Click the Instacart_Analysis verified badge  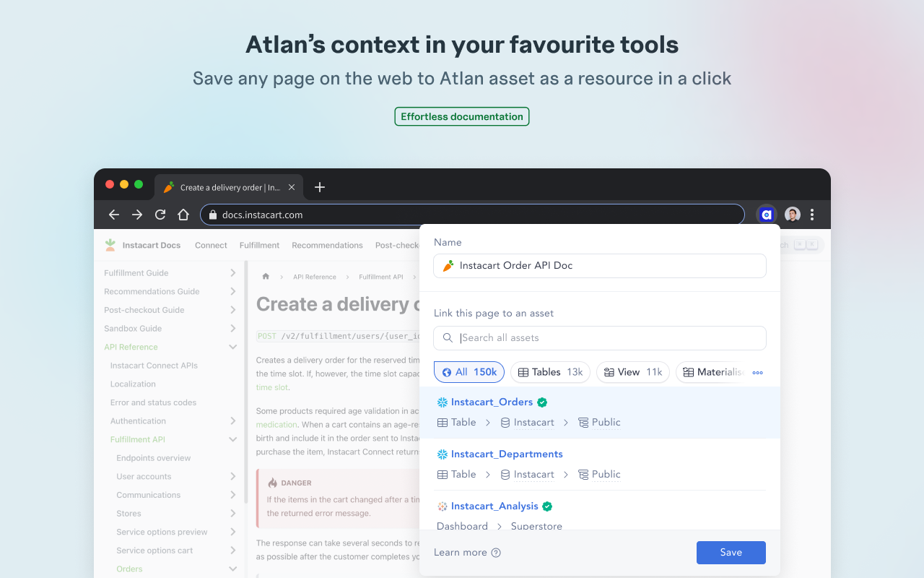(547, 506)
